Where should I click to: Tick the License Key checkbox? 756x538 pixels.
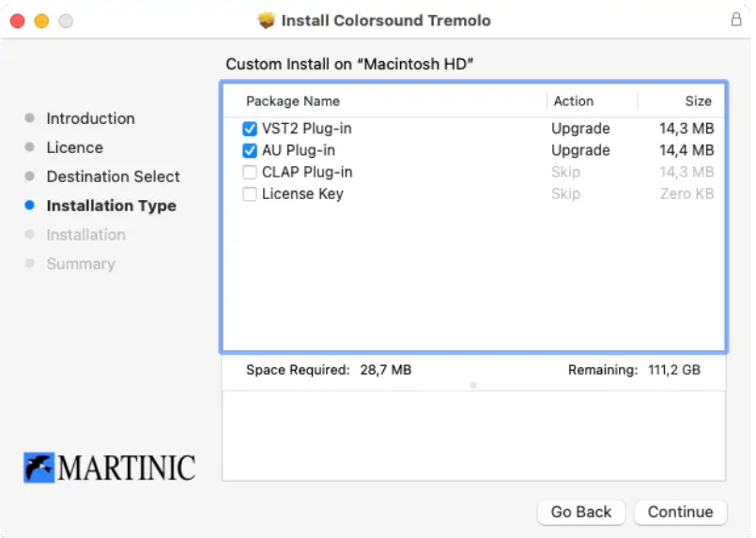[249, 193]
